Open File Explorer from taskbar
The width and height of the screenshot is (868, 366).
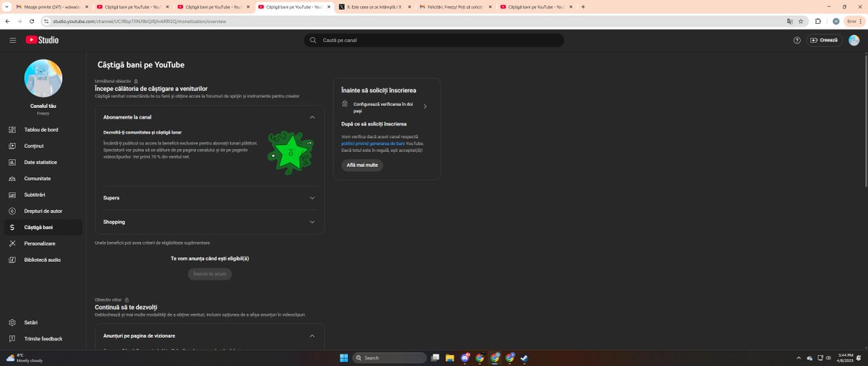(x=450, y=357)
